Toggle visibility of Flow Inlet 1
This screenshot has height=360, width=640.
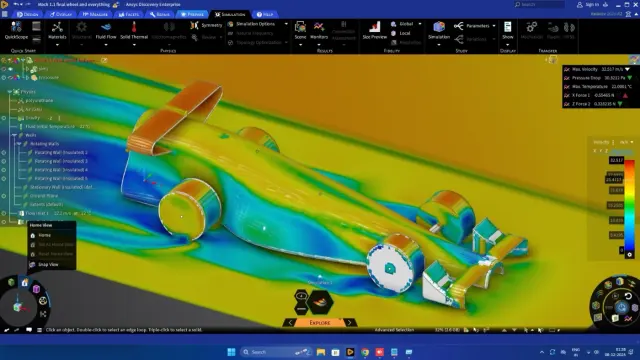tap(4, 213)
